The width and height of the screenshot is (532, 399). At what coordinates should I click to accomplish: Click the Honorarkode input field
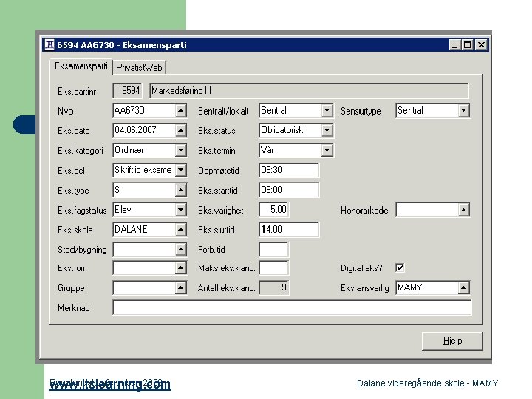[x=427, y=210]
